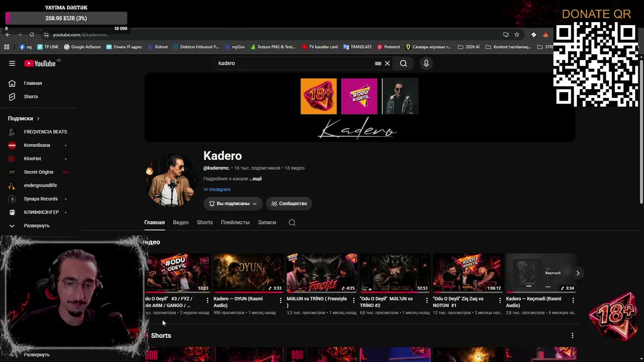This screenshot has height=362, width=644.
Task: Select the Главная channel tab
Action: click(x=154, y=222)
